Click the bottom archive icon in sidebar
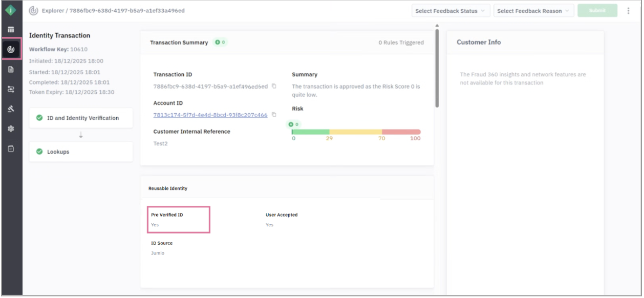 [11, 148]
